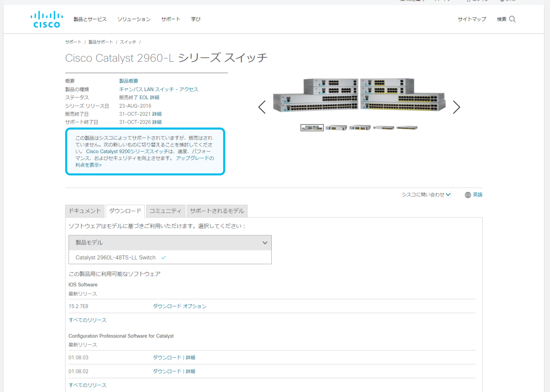Screen dimensions: 550x392
Task: Open キャンバス LAN スイッチ - アクセス link
Action: pos(159,89)
